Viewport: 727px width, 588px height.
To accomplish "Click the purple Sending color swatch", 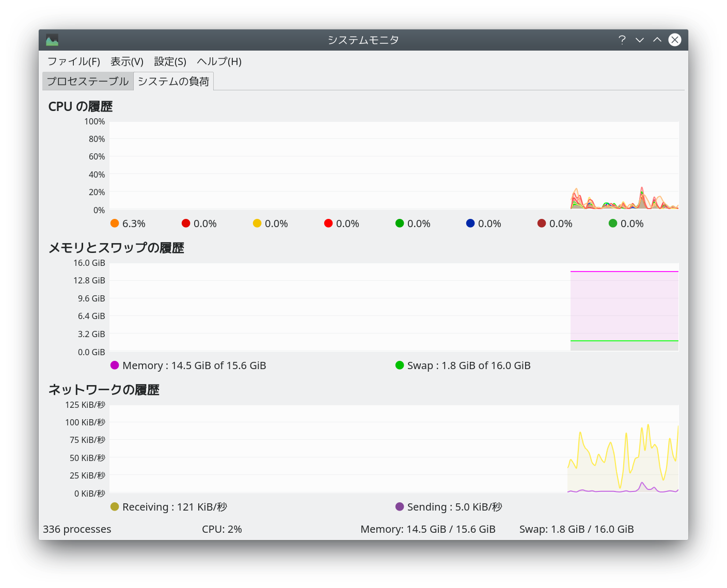I will 400,506.
